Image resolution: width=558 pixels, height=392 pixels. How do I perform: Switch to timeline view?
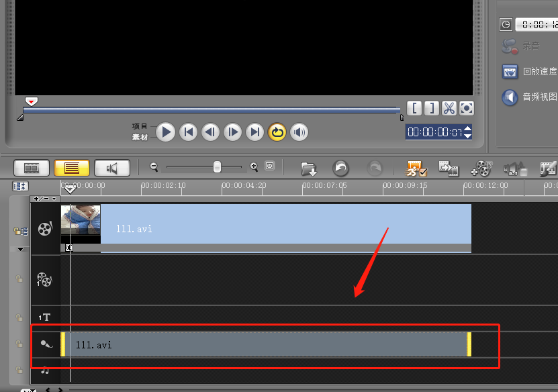[x=72, y=168]
